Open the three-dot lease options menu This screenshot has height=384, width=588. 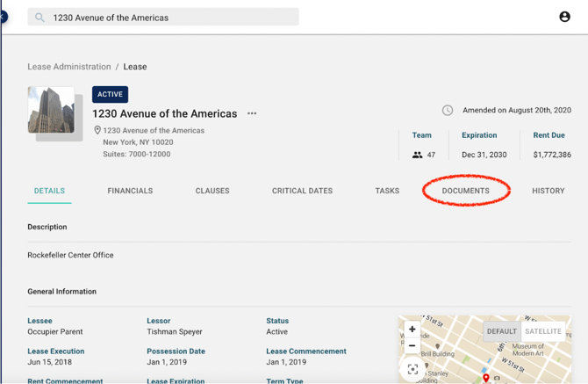click(x=252, y=113)
